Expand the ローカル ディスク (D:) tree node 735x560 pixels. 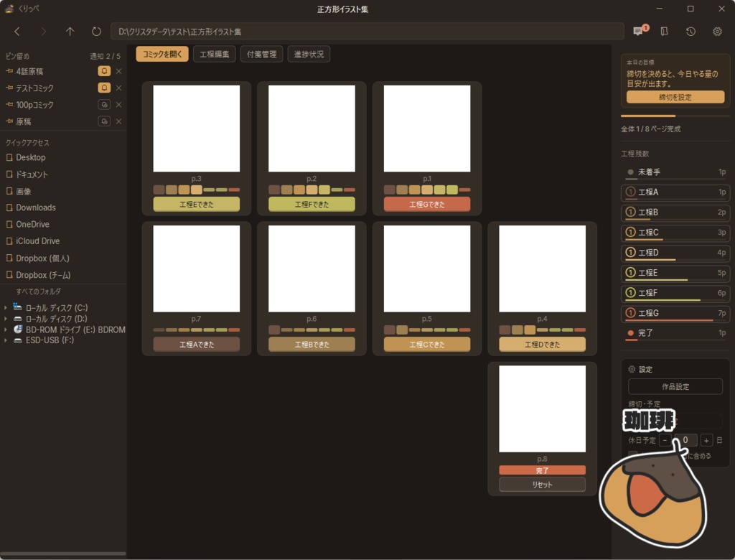pos(6,319)
